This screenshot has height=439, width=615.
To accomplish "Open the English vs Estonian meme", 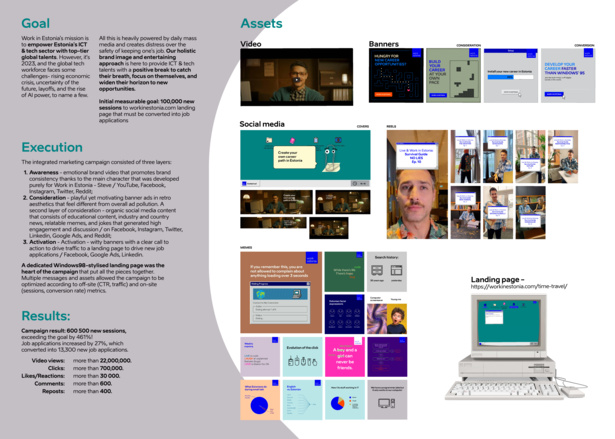I will [x=302, y=399].
